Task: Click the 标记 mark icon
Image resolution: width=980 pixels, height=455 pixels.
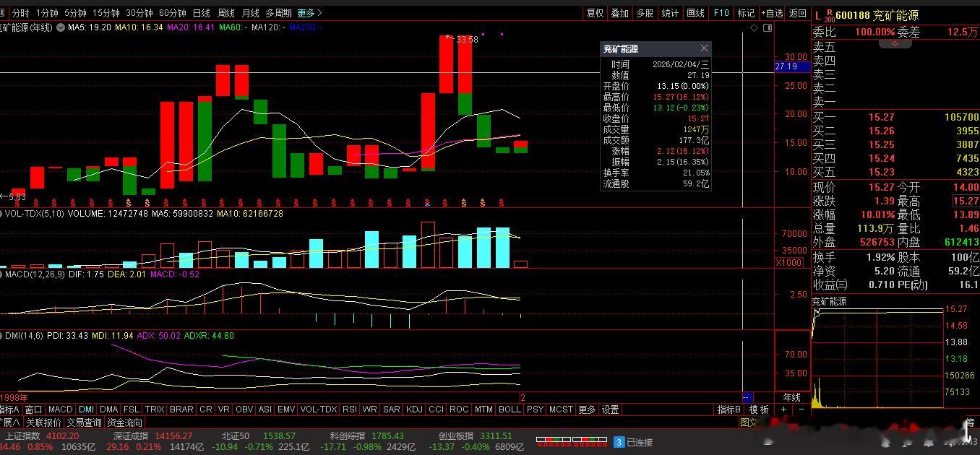Action: pos(745,12)
